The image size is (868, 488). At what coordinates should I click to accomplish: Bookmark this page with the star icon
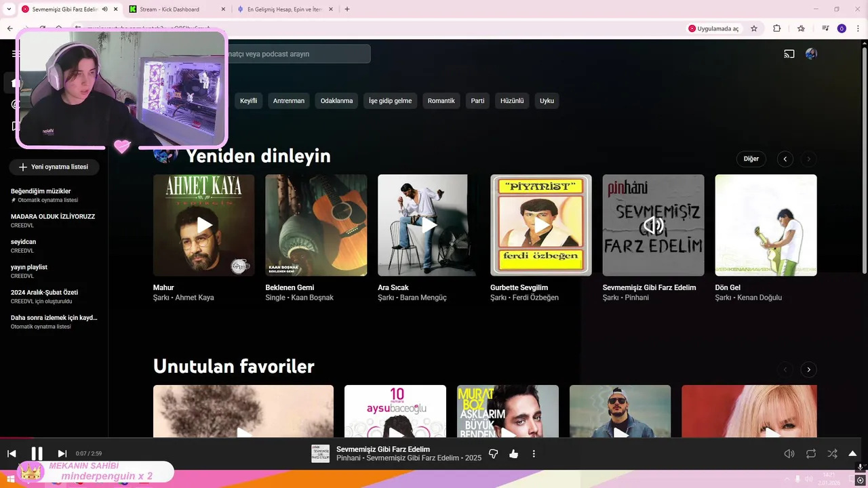point(753,28)
